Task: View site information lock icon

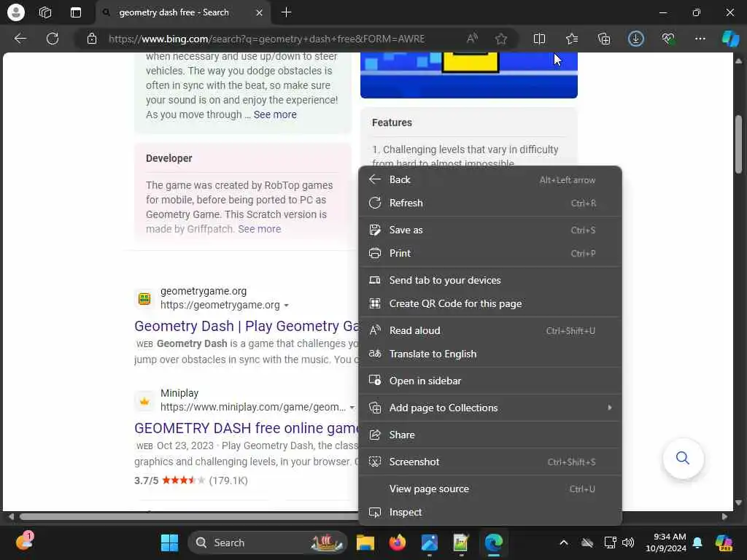Action: (x=92, y=39)
